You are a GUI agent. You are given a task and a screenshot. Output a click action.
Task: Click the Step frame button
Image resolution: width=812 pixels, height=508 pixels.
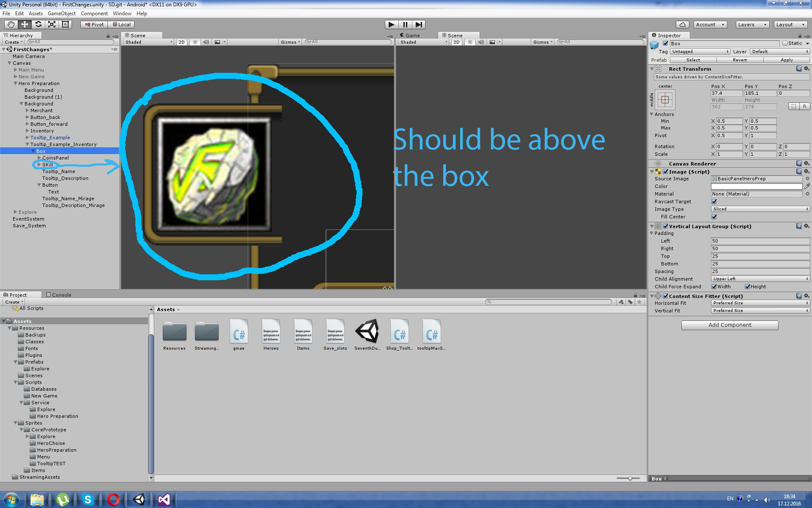tap(419, 25)
